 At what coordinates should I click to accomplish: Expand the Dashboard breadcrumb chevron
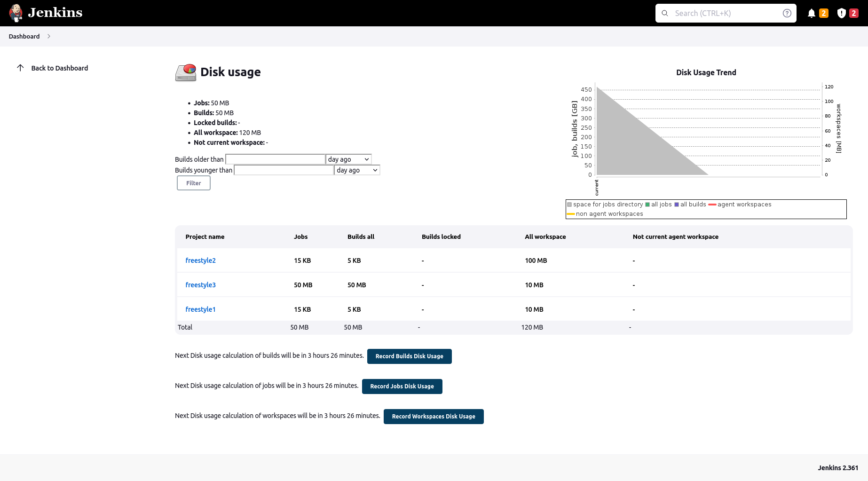49,36
